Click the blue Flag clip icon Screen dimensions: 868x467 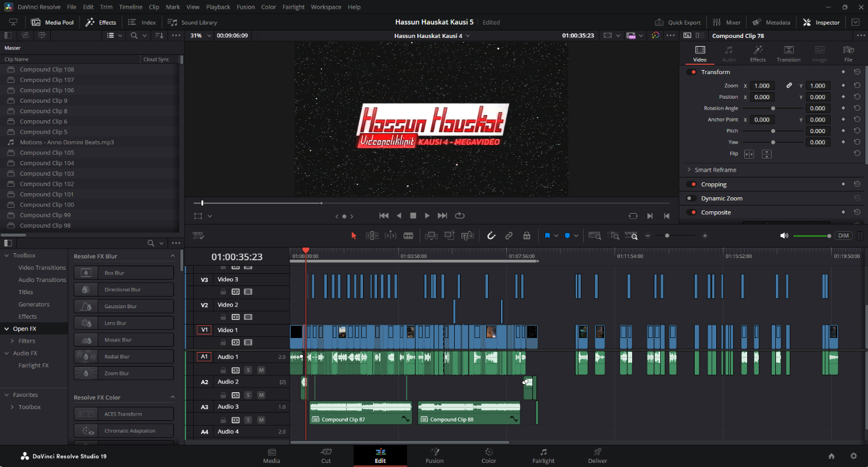pyautogui.click(x=548, y=236)
